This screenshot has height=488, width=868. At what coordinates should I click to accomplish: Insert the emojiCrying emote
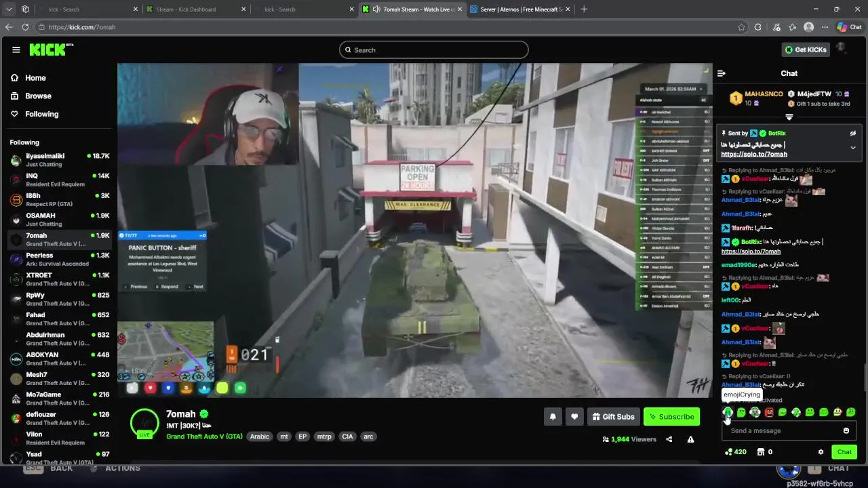tap(728, 412)
